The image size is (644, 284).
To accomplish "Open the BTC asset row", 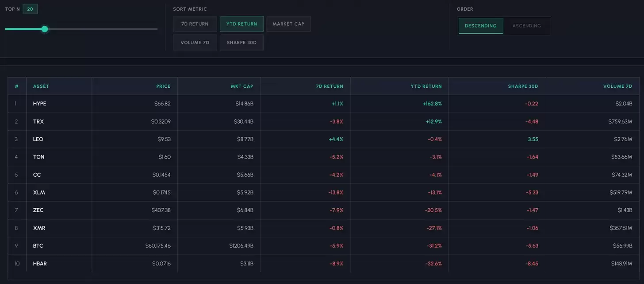I will click(x=324, y=246).
